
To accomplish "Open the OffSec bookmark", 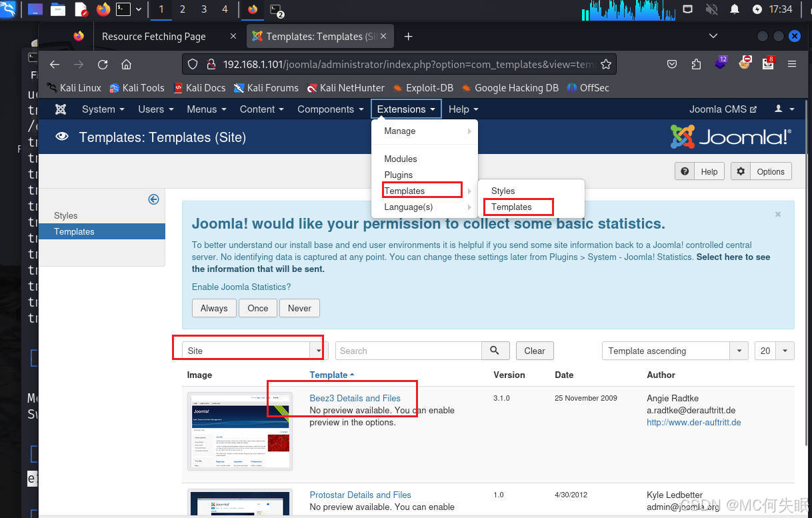I will pyautogui.click(x=588, y=87).
